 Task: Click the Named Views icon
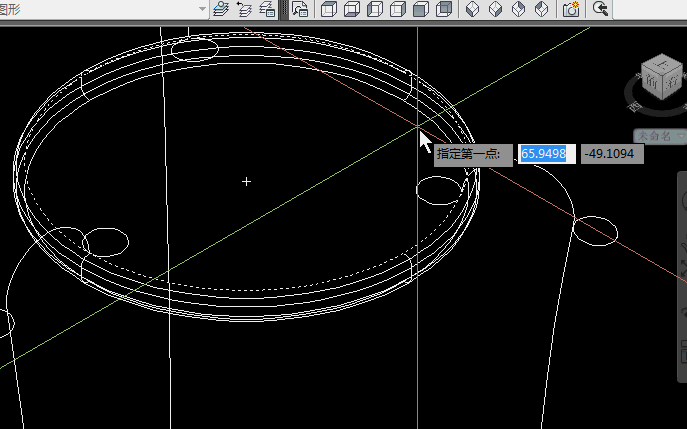[x=299, y=9]
